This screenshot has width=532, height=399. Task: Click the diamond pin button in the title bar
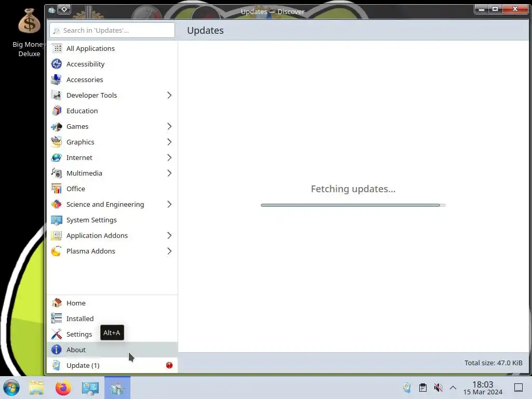click(64, 9)
